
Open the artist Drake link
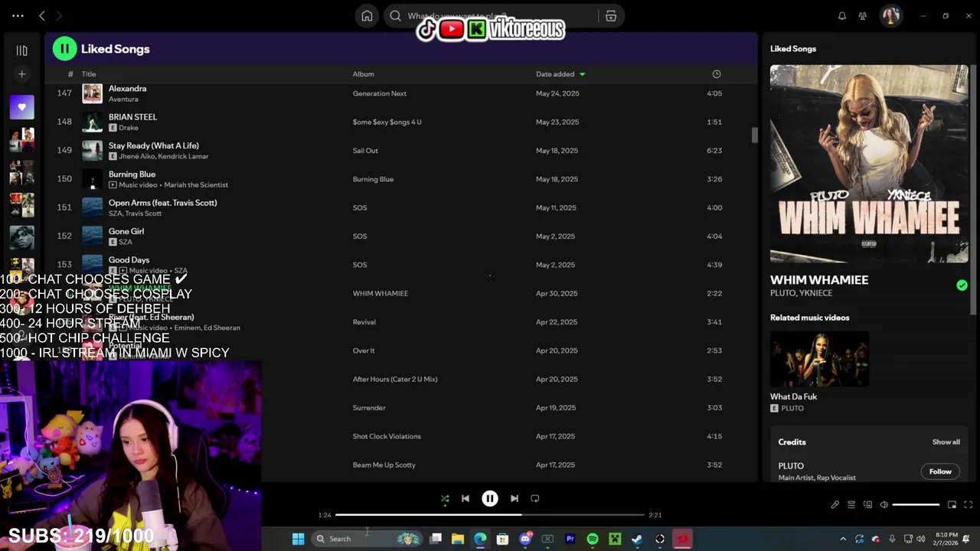click(129, 128)
